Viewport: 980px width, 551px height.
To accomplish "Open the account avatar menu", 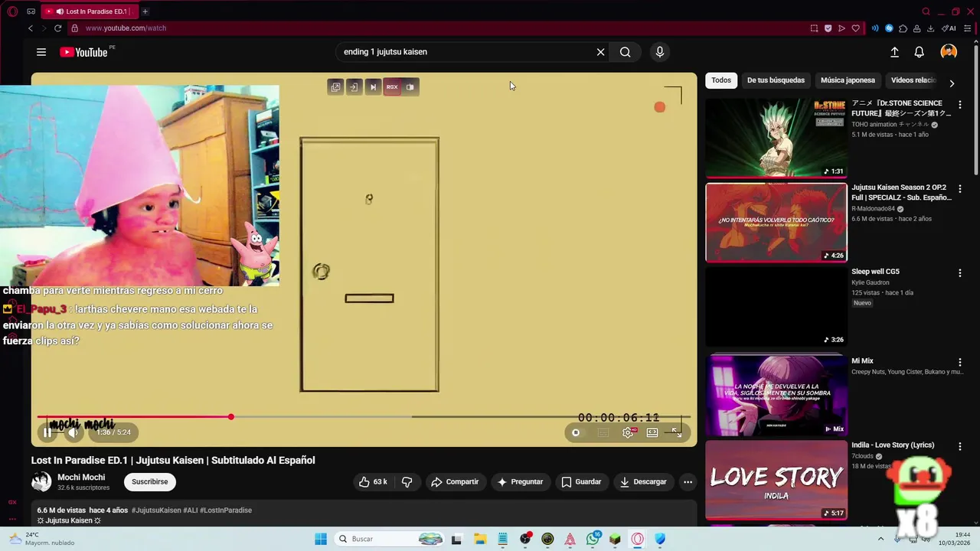I will (x=949, y=52).
